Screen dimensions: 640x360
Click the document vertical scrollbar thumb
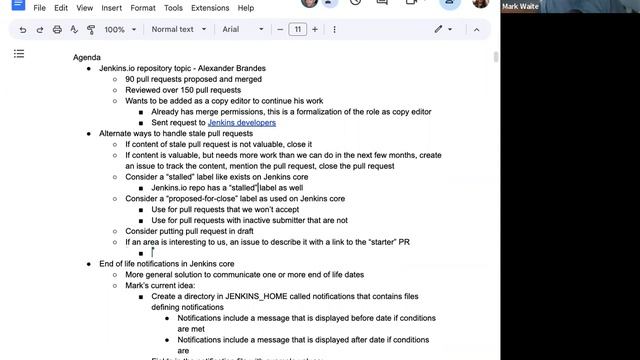coord(496,57)
